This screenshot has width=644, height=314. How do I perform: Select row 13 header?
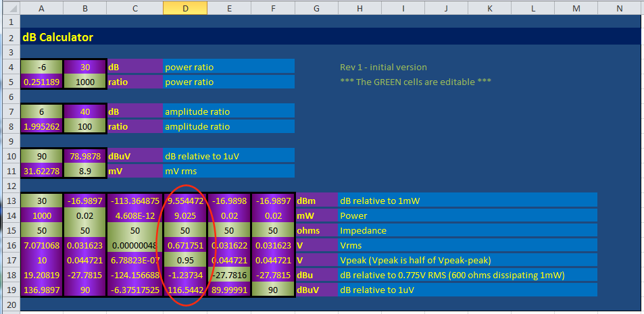[x=10, y=201]
